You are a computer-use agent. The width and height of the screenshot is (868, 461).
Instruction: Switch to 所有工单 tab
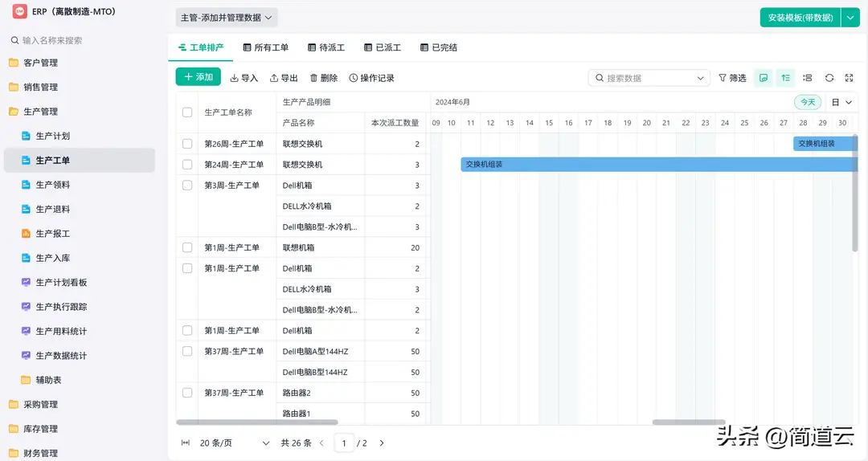(x=266, y=47)
